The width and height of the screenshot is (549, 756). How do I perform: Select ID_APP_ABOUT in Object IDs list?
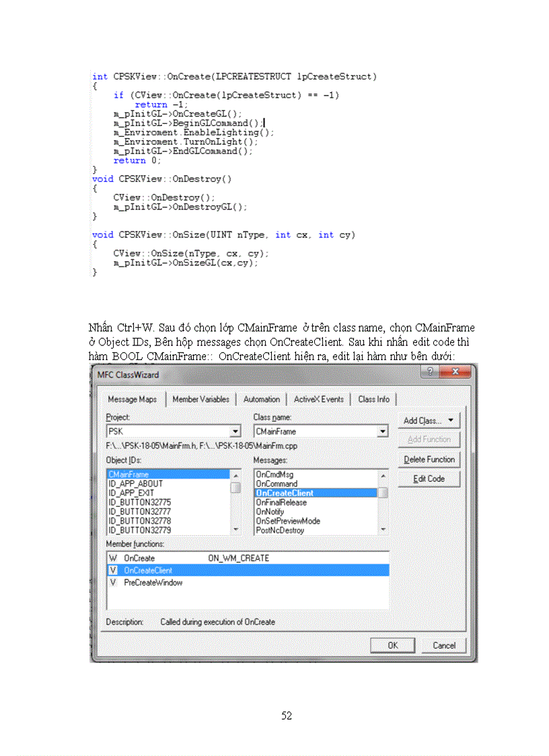[135, 483]
